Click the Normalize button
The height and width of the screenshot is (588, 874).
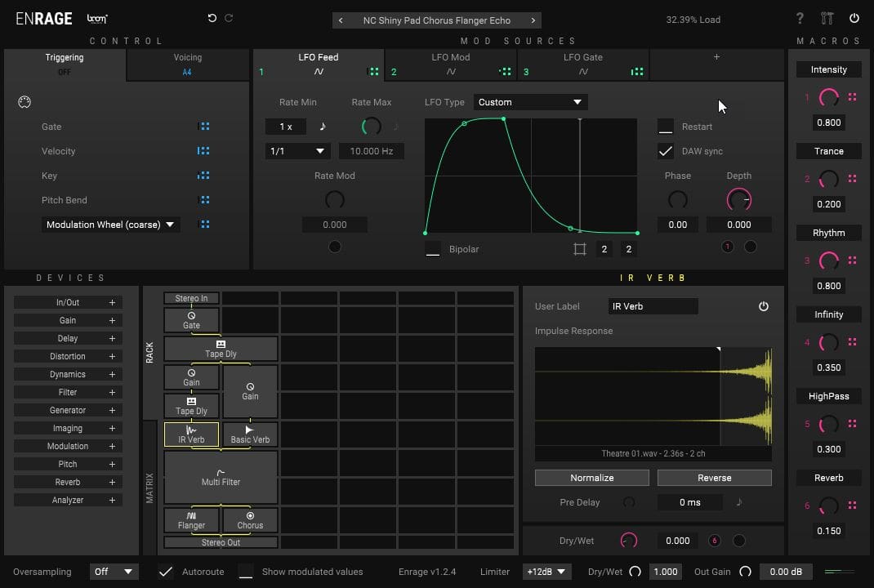[592, 478]
